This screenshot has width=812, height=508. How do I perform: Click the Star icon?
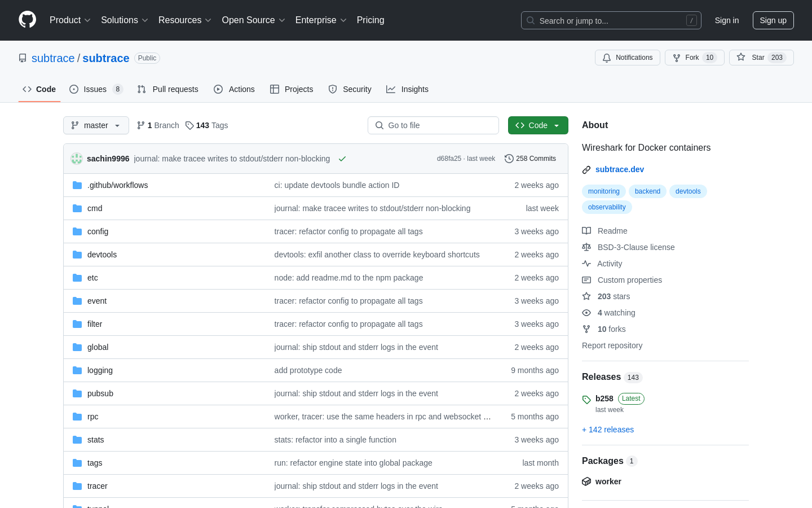tap(741, 57)
